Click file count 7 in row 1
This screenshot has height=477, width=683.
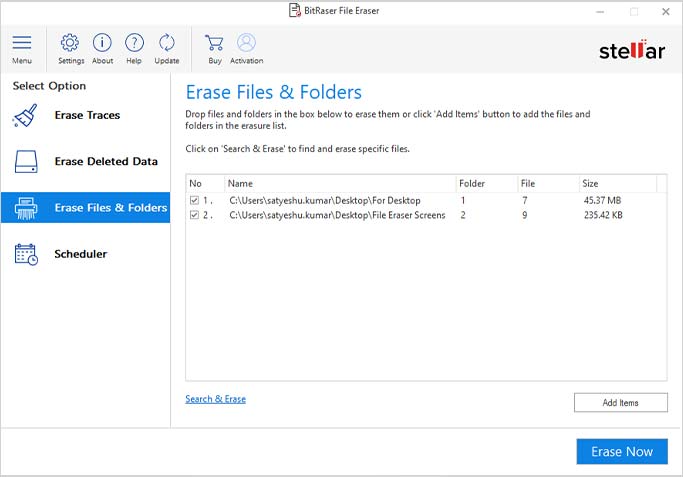point(525,200)
